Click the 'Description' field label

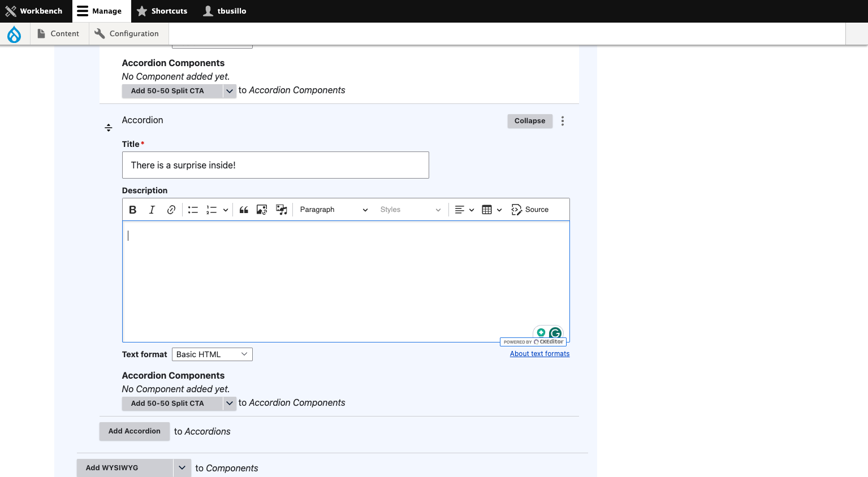(x=145, y=190)
